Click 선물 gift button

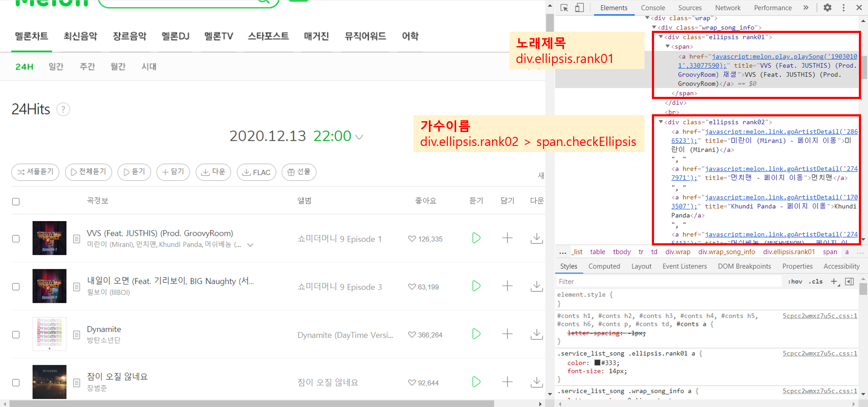(x=299, y=172)
